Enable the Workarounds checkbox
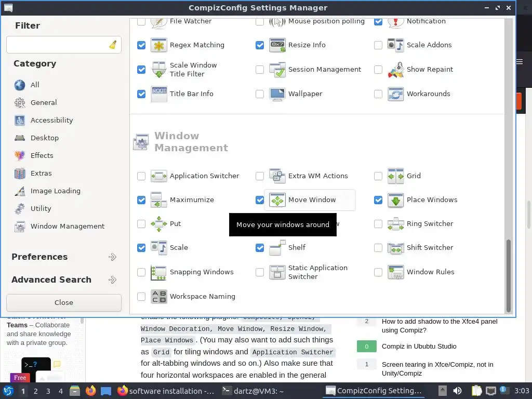Screen dimensions: 532x399 pyautogui.click(x=378, y=94)
